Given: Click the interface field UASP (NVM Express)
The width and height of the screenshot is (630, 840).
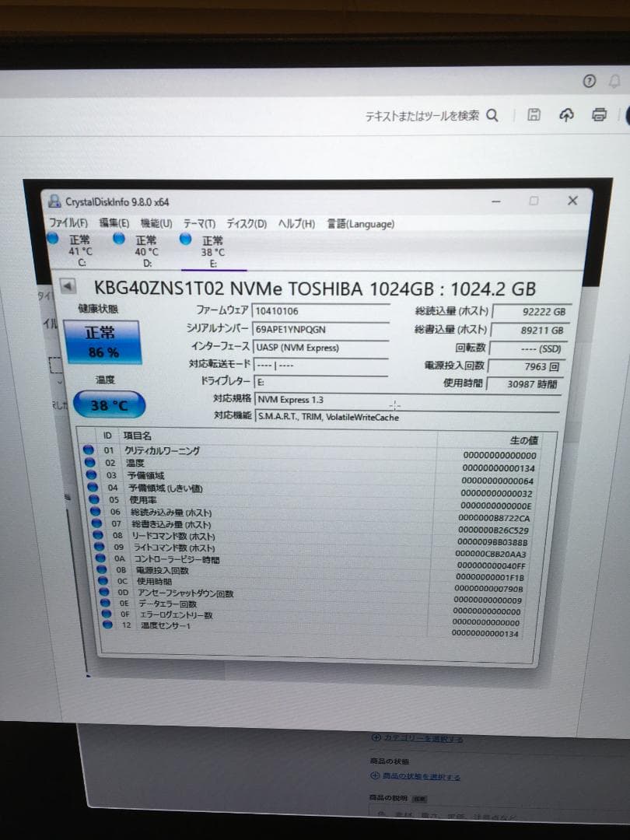Looking at the screenshot, I should tap(320, 348).
